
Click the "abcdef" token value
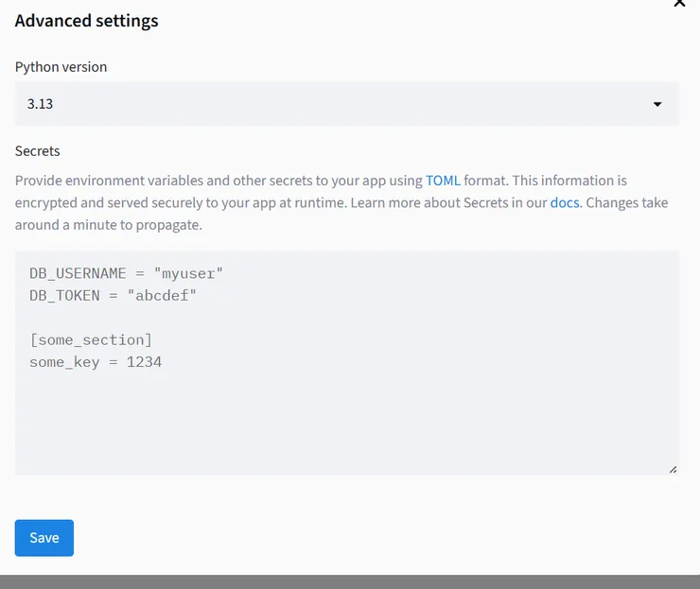click(166, 296)
